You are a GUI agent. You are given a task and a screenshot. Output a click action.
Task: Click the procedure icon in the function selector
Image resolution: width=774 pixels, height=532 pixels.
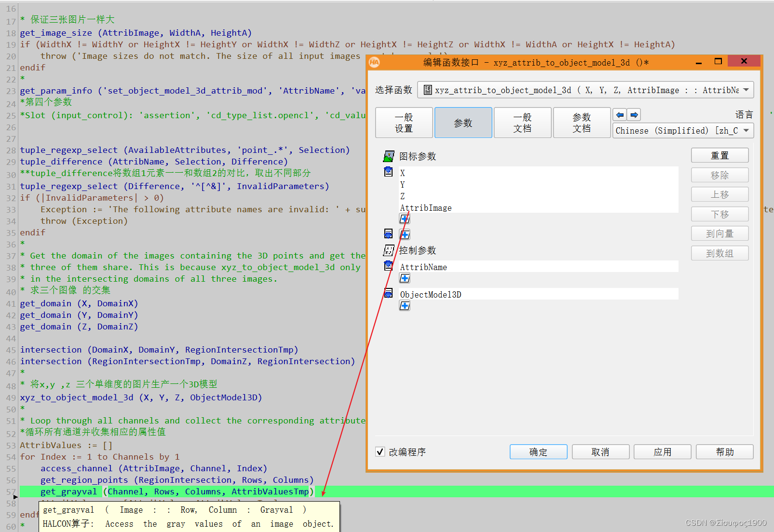(427, 90)
